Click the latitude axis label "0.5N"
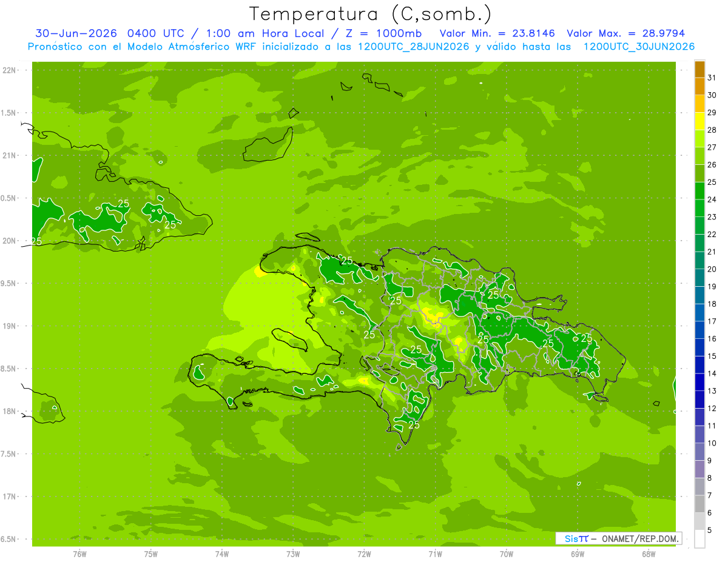The width and height of the screenshot is (728, 562). coord(9,198)
